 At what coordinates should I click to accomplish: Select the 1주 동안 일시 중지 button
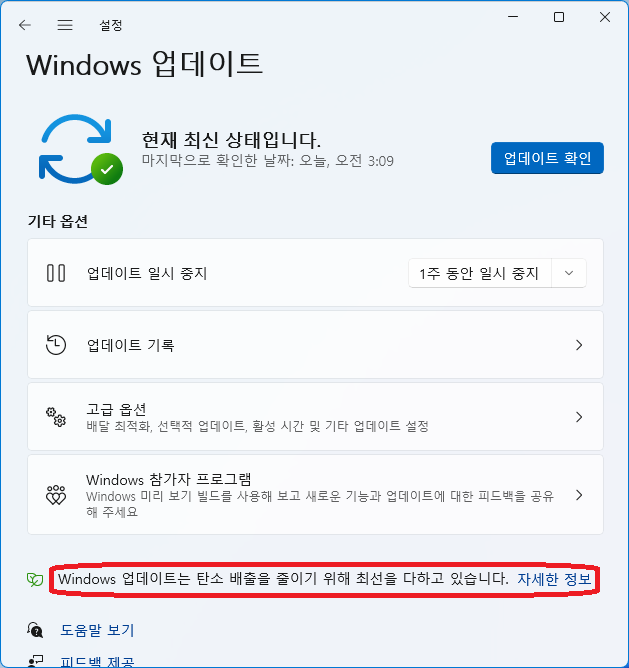pyautogui.click(x=480, y=273)
